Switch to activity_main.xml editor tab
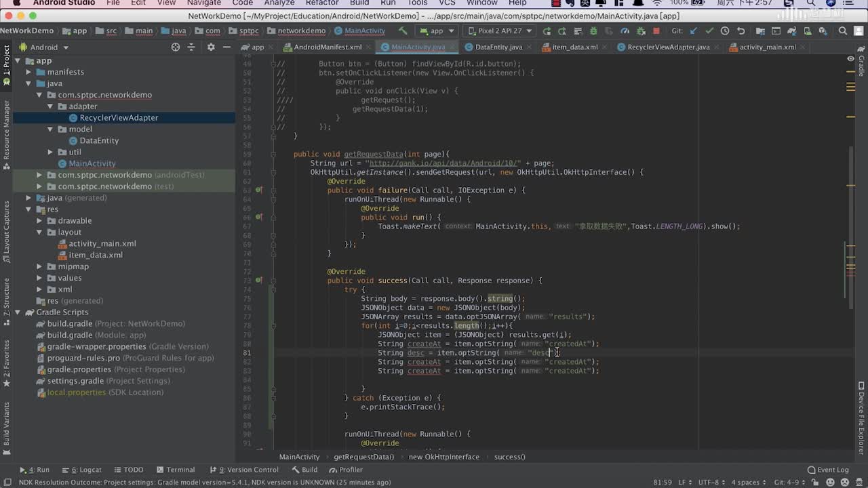The height and width of the screenshot is (488, 868). tap(766, 47)
